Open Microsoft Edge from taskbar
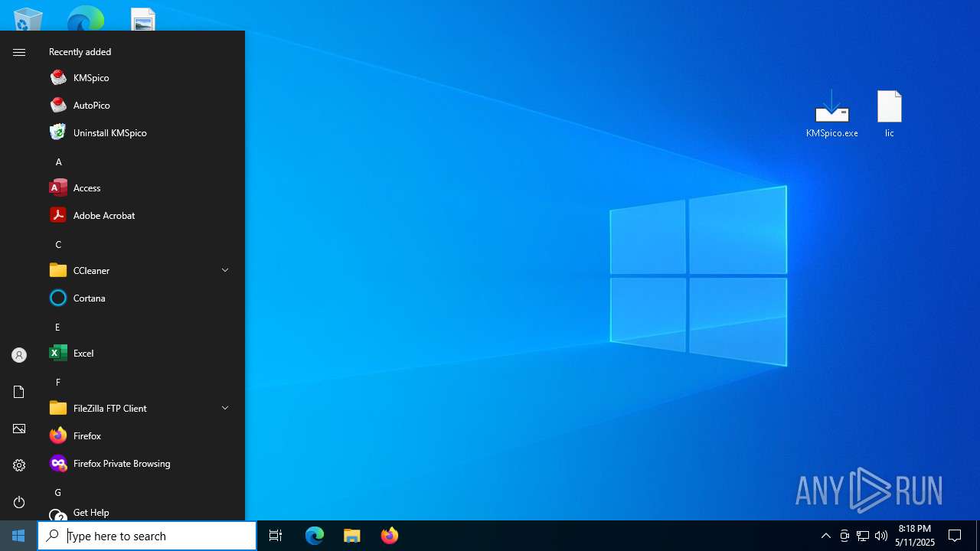 315,536
